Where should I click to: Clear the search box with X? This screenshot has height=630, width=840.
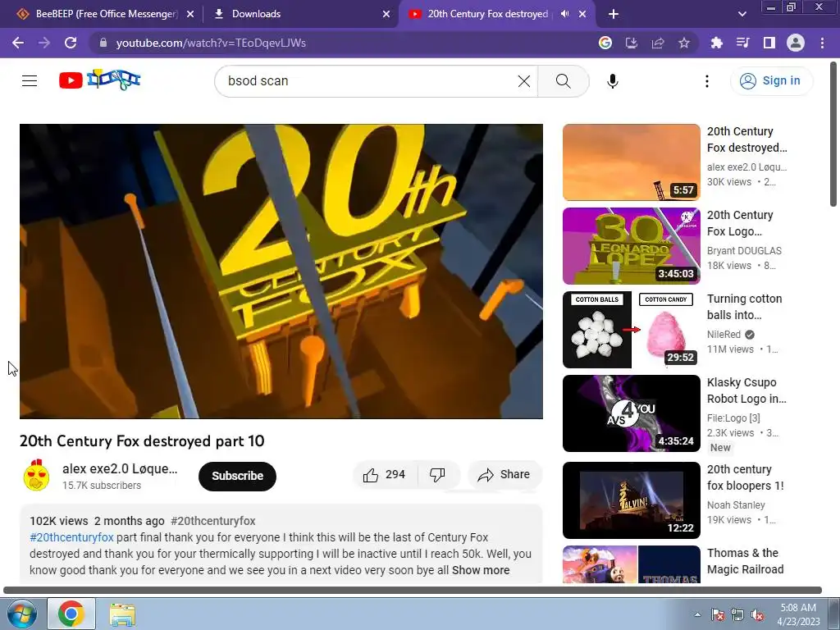point(524,81)
